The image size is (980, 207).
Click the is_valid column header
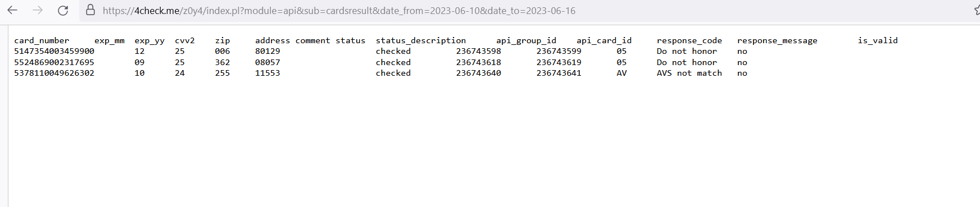878,40
